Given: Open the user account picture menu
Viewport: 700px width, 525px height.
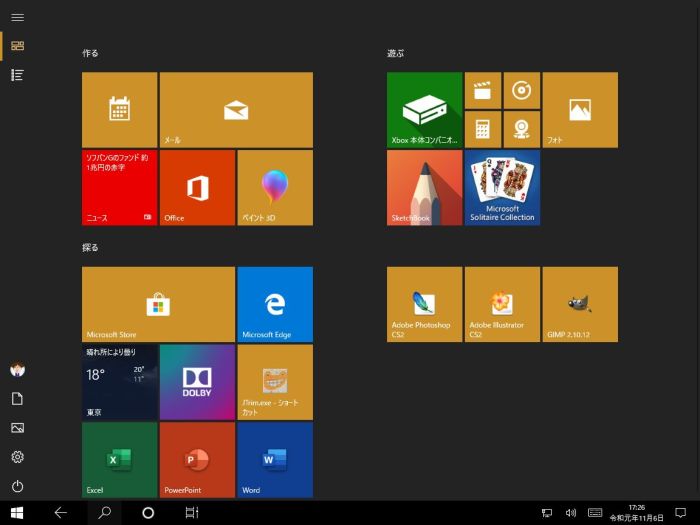Looking at the screenshot, I should (x=17, y=370).
